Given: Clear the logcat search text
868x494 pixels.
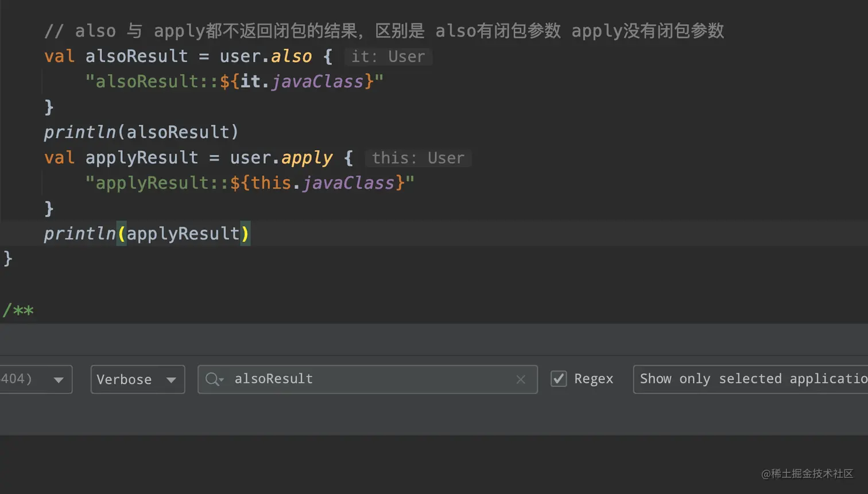Looking at the screenshot, I should 521,379.
